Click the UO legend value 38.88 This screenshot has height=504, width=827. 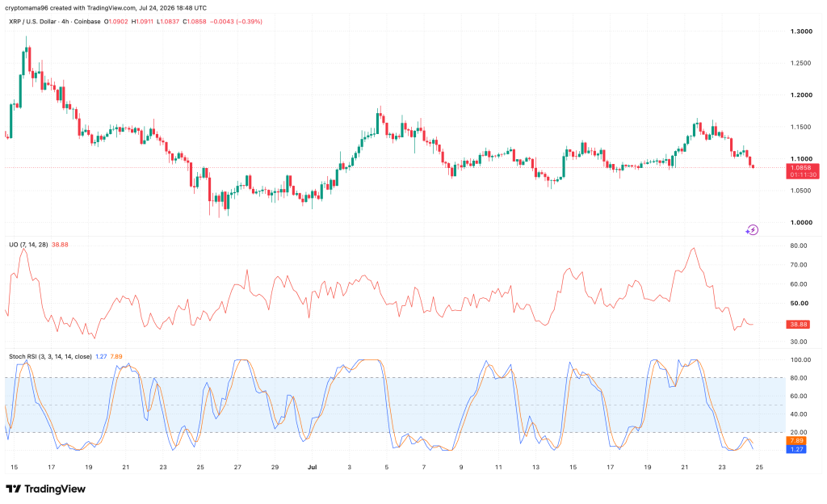60,245
